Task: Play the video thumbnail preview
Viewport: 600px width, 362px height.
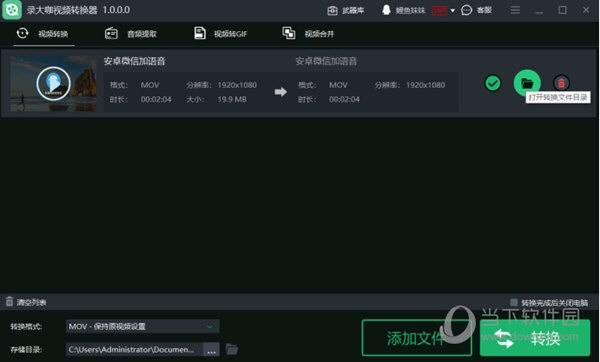Action: (53, 83)
